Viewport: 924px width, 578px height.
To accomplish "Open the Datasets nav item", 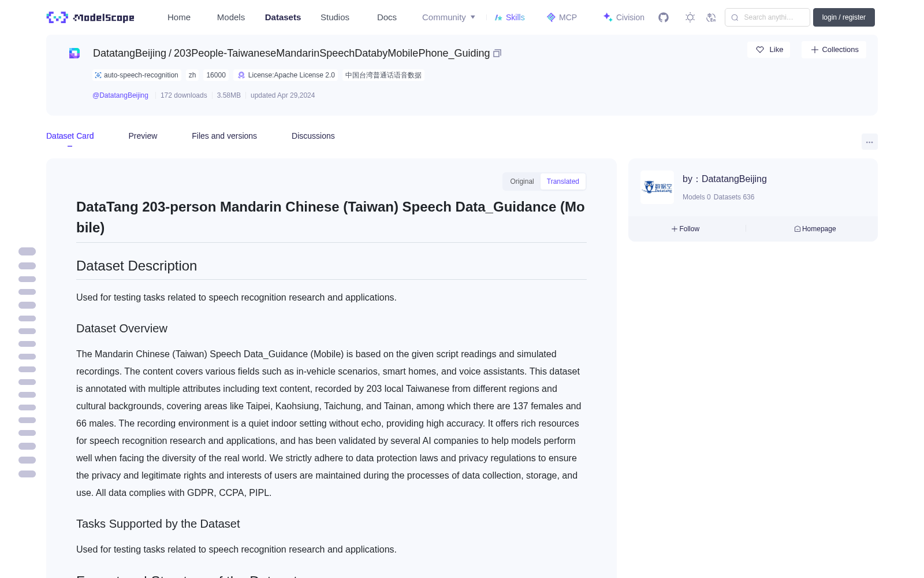I will 283,17.
